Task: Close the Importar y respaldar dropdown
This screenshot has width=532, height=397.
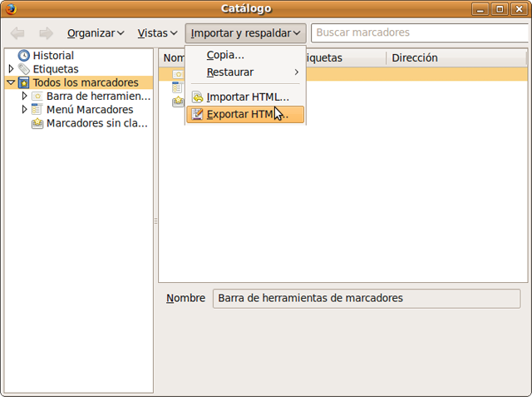Action: [x=246, y=33]
